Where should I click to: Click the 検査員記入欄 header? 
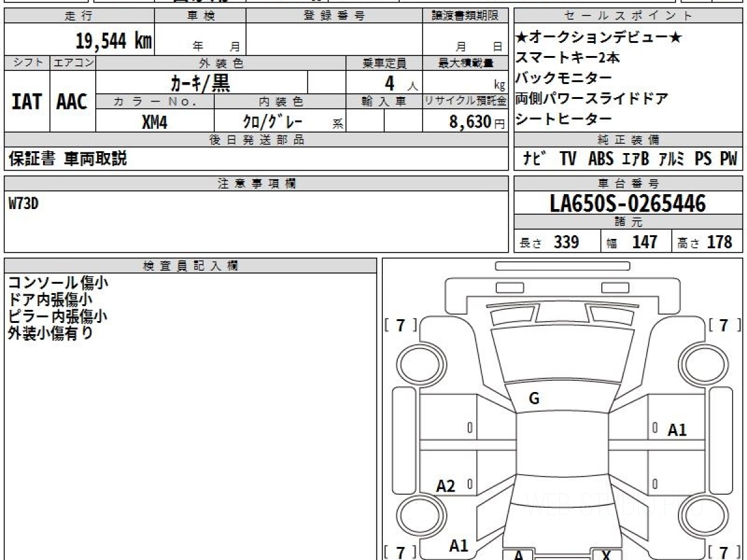point(190,265)
